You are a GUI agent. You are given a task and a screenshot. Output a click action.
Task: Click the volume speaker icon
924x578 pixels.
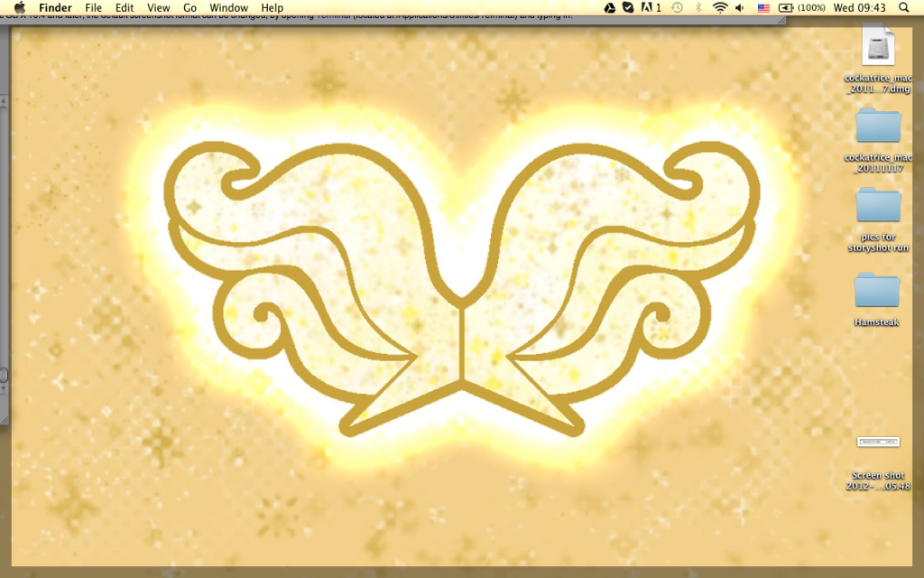[x=741, y=8]
